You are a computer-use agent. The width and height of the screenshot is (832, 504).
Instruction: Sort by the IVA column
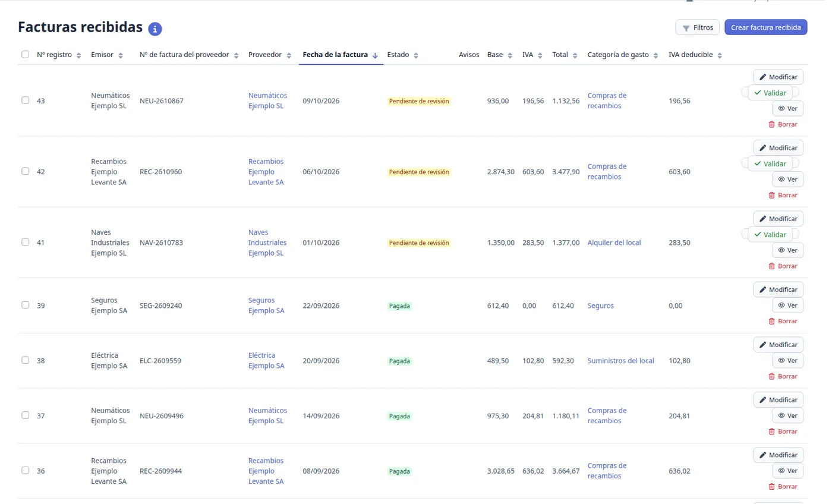pyautogui.click(x=532, y=55)
